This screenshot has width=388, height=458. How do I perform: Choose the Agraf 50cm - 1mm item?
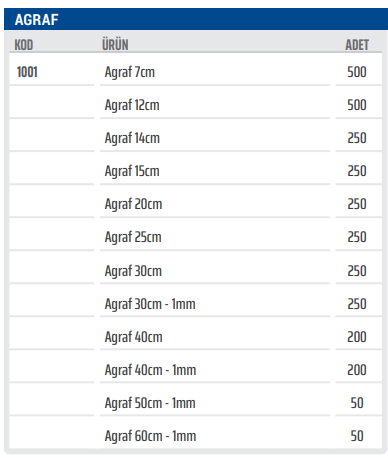click(x=150, y=403)
